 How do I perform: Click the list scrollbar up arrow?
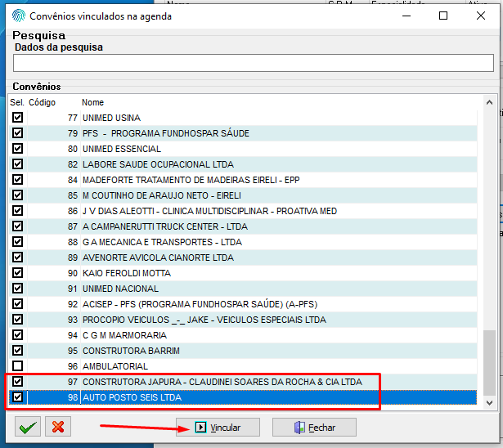[489, 103]
